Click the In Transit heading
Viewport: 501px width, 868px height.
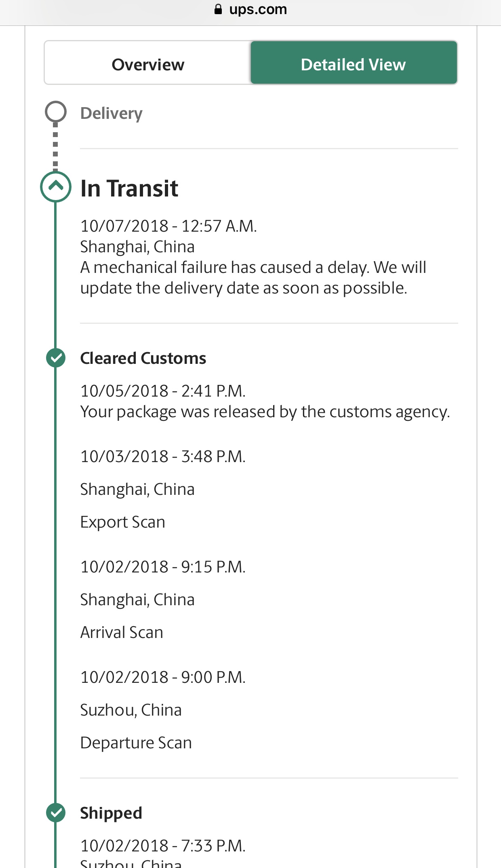[x=129, y=188]
